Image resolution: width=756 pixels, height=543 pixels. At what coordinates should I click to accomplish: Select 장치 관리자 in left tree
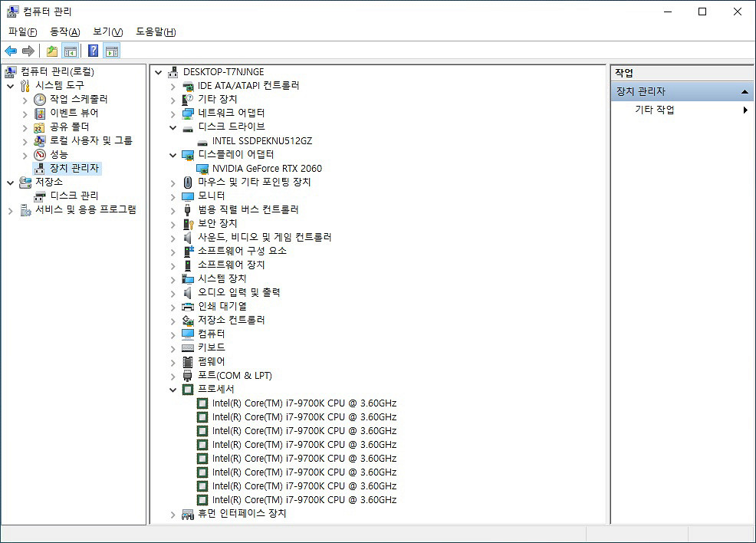[x=74, y=168]
